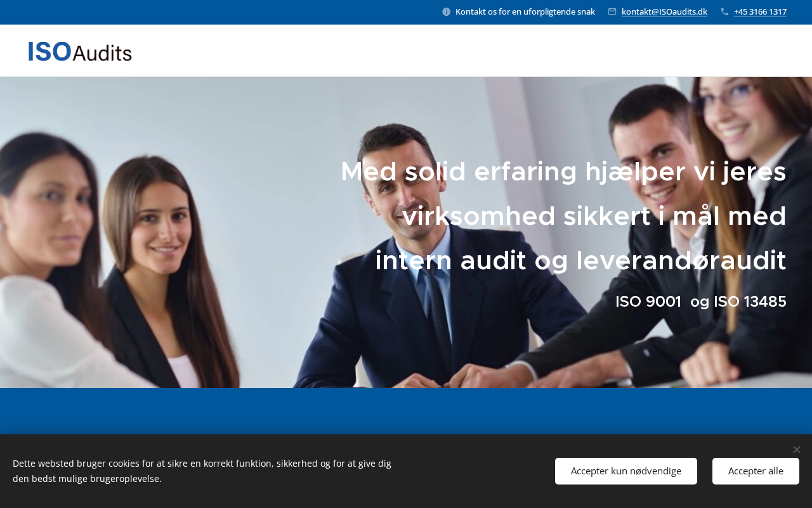Click the headline line 'virksomhed sikkert i mål med'
Image resolution: width=812 pixels, height=508 pixels.
click(x=594, y=216)
